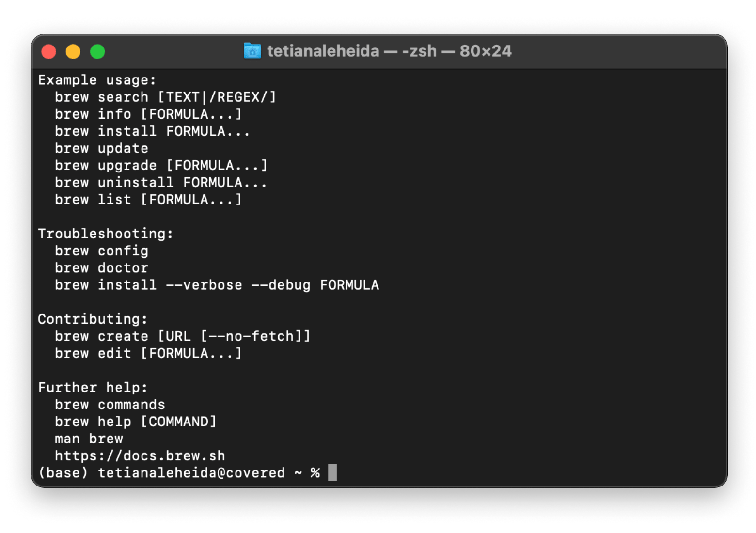Image resolution: width=756 pixels, height=533 pixels.
Task: Click the "brew commands" line
Action: click(110, 405)
